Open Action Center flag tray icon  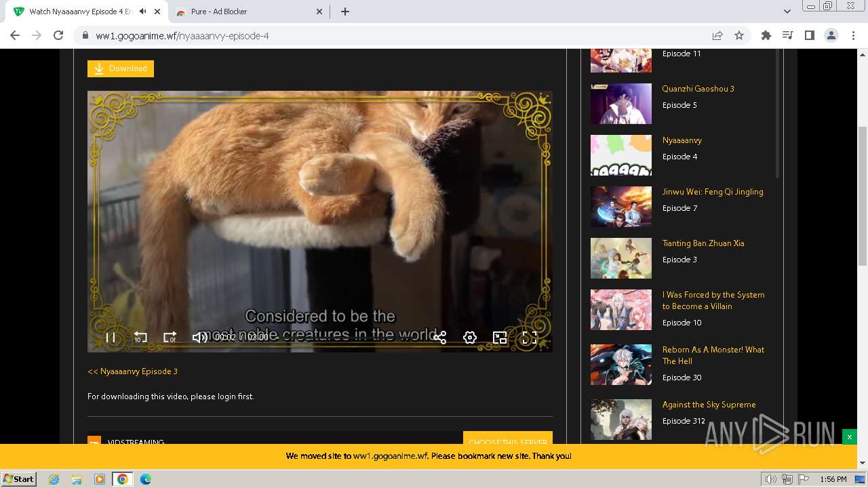804,479
